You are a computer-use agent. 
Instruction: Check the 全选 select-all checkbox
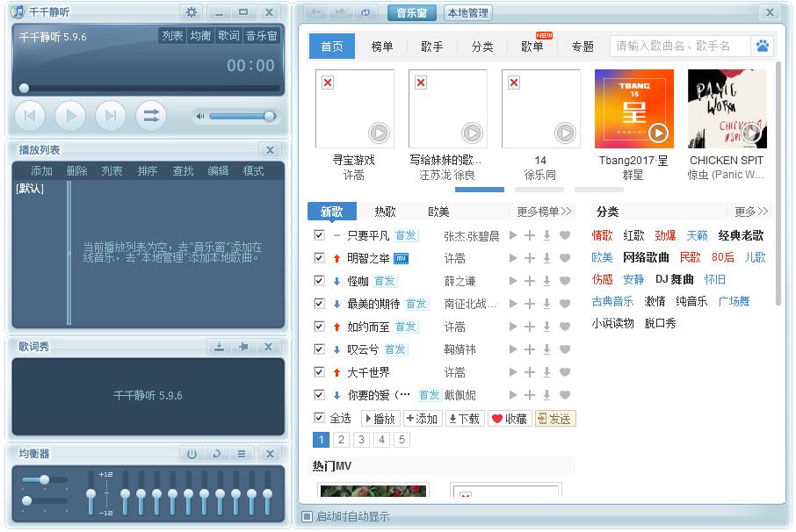click(x=318, y=419)
